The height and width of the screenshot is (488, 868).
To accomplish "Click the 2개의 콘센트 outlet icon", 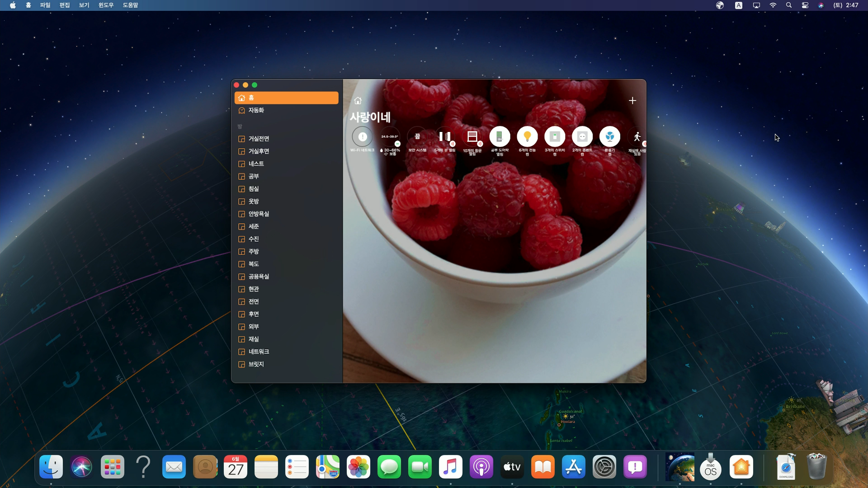I will tap(582, 136).
